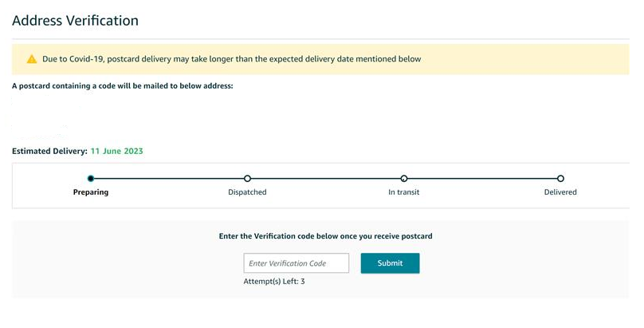Image resolution: width=644 pixels, height=328 pixels.
Task: Click the filled Preparing step circle
Action: [x=91, y=179]
